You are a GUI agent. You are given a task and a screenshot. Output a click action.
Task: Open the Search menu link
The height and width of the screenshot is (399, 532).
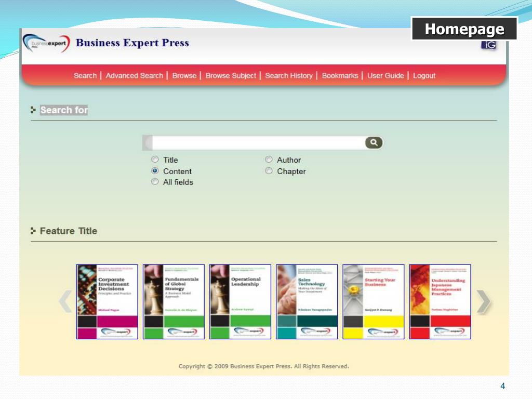[85, 76]
